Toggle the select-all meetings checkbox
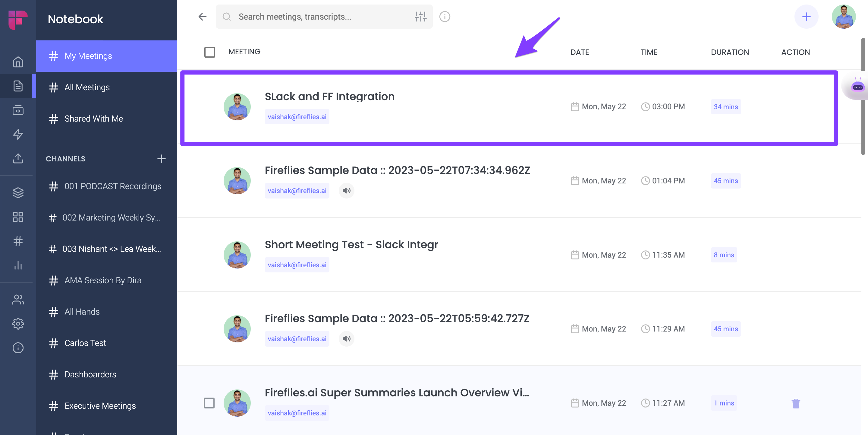Viewport: 868px width, 435px height. (209, 52)
